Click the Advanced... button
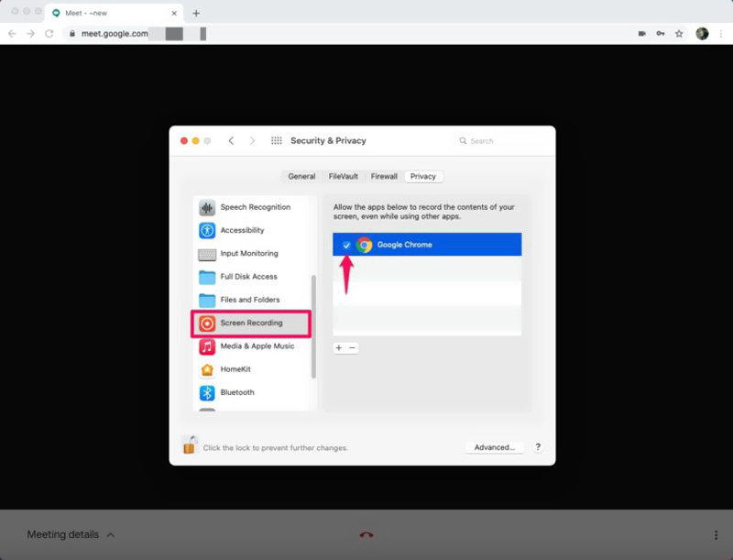This screenshot has height=560, width=733. click(495, 447)
